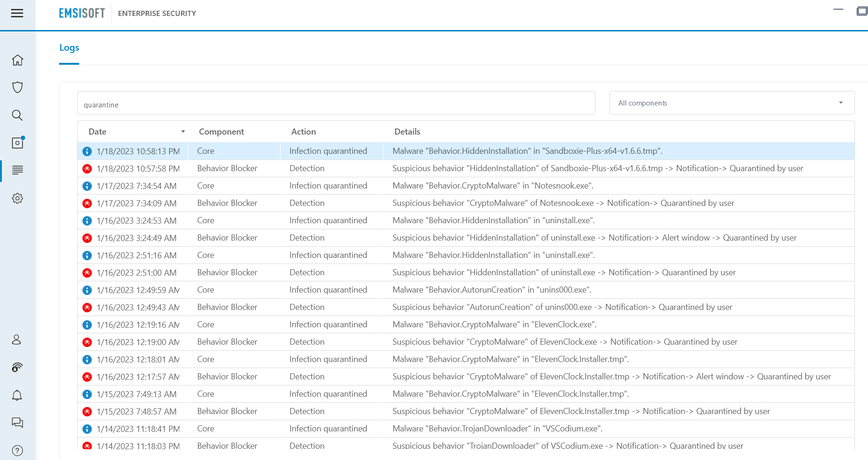Click the Component column header

click(x=221, y=132)
